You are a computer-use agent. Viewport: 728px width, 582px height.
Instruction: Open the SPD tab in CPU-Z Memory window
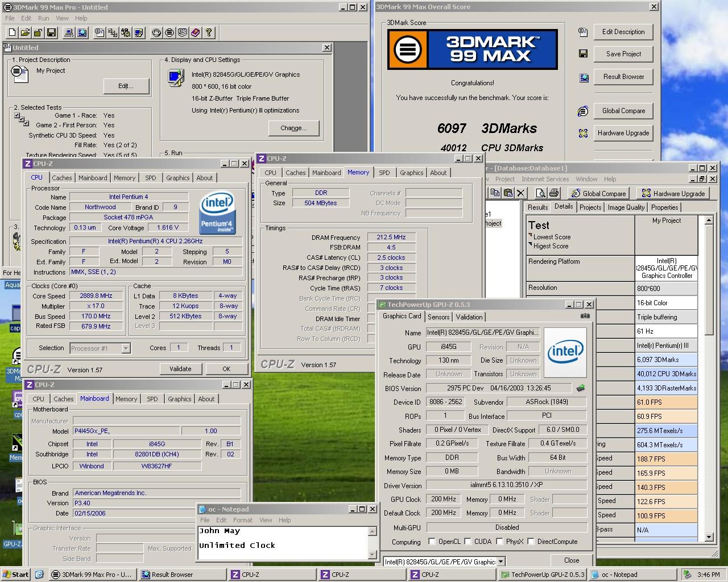click(384, 173)
